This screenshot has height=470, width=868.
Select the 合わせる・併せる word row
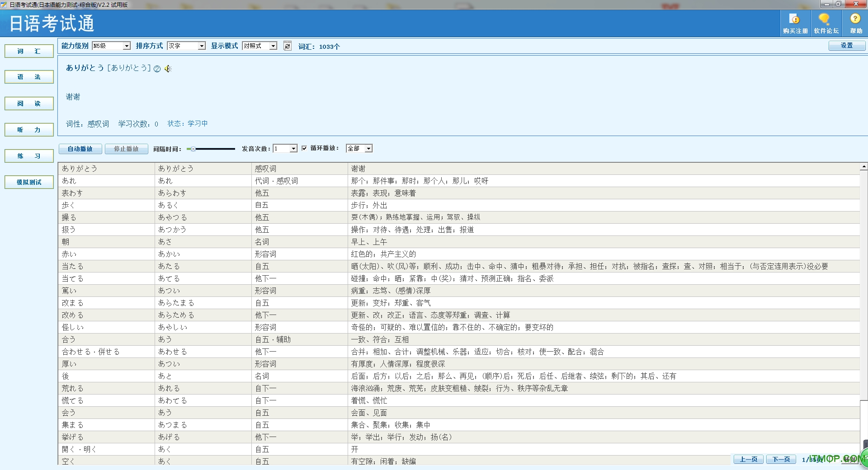point(459,352)
